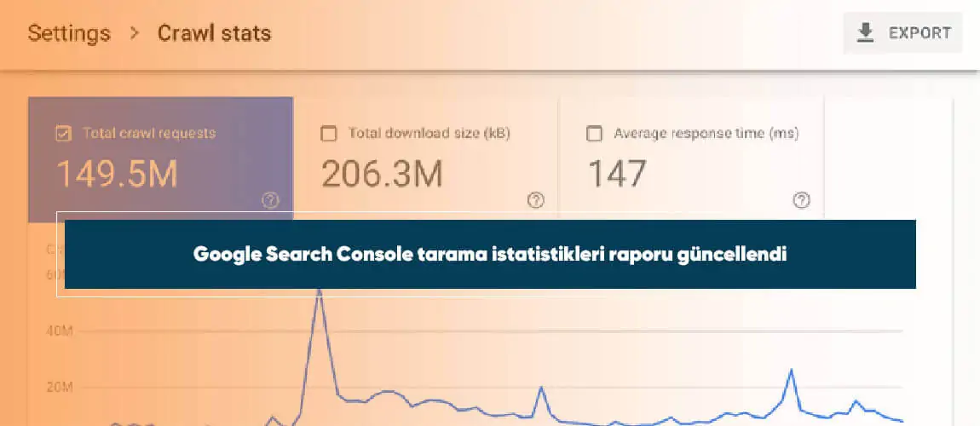Click the 40M y-axis label
Image resolution: width=980 pixels, height=426 pixels.
58,331
